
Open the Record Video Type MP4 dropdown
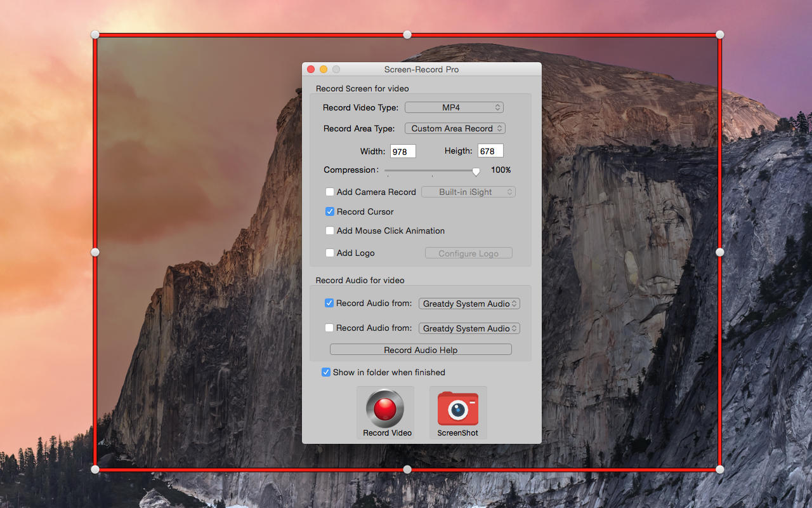click(x=454, y=107)
